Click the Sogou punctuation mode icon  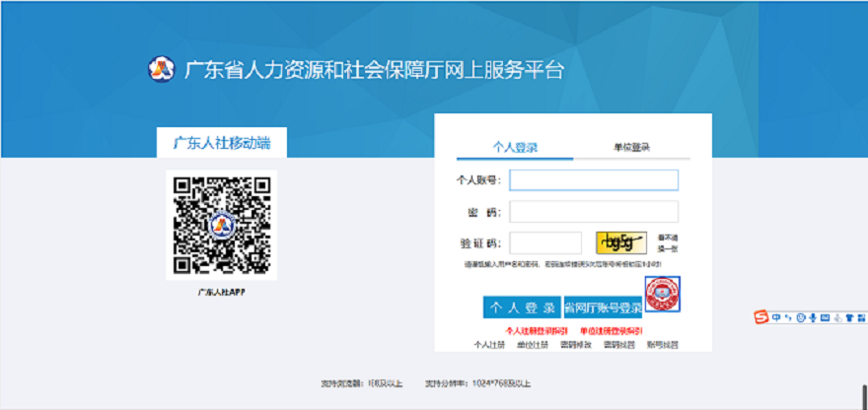[788, 317]
